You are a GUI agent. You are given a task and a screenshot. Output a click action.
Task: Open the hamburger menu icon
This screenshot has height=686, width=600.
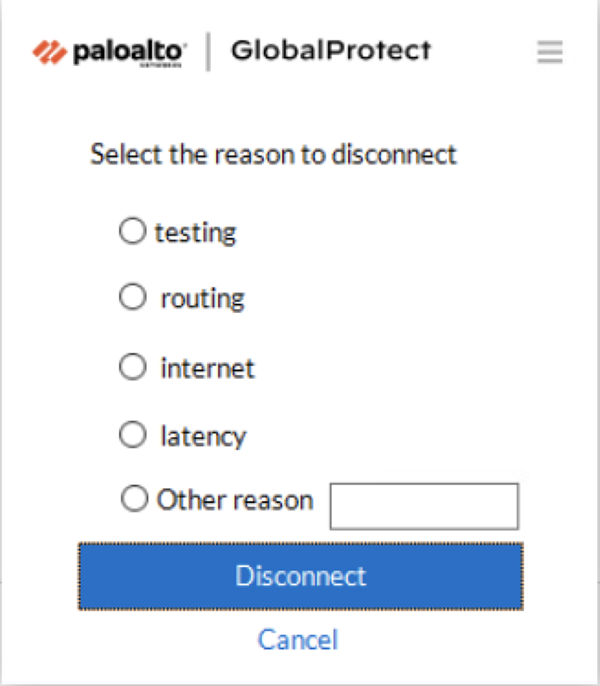(550, 52)
